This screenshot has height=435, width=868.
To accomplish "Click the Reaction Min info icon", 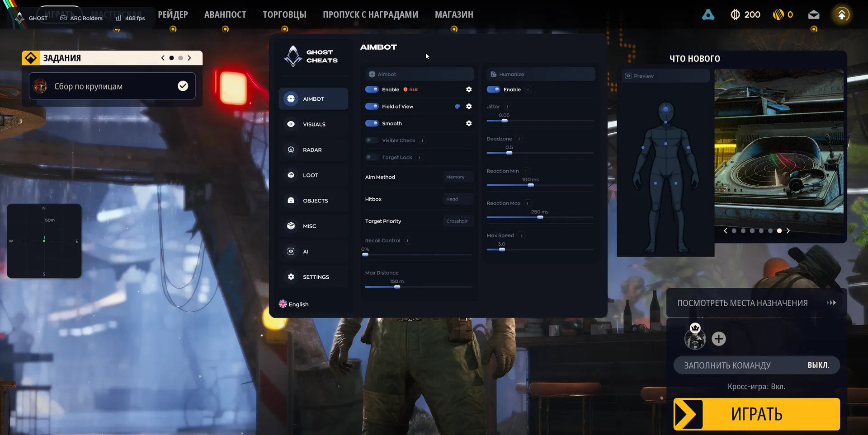I will tap(526, 171).
